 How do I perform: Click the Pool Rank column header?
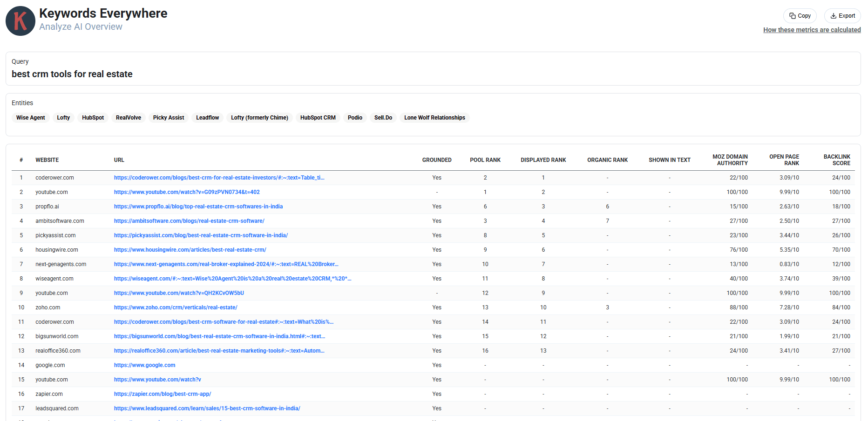(485, 160)
